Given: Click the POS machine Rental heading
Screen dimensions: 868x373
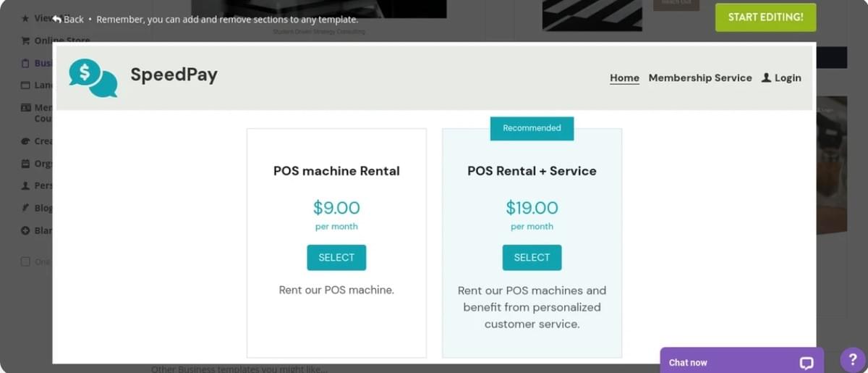Looking at the screenshot, I should pyautogui.click(x=336, y=171).
